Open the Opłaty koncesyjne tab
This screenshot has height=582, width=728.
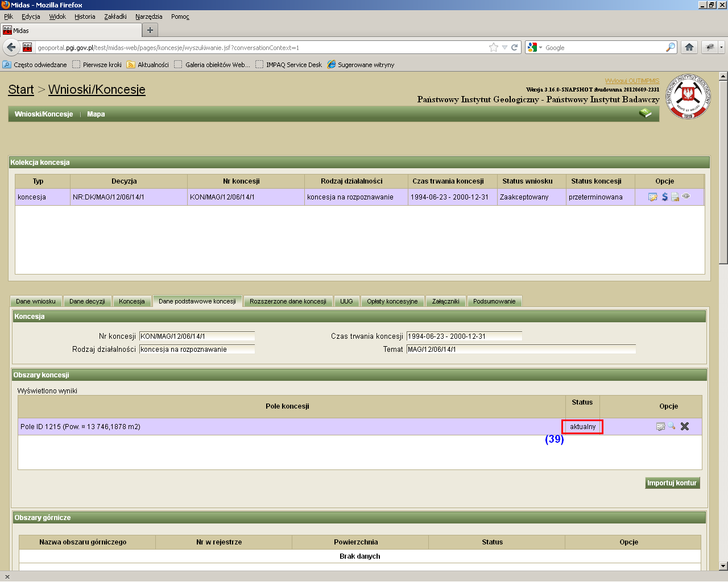pyautogui.click(x=392, y=301)
